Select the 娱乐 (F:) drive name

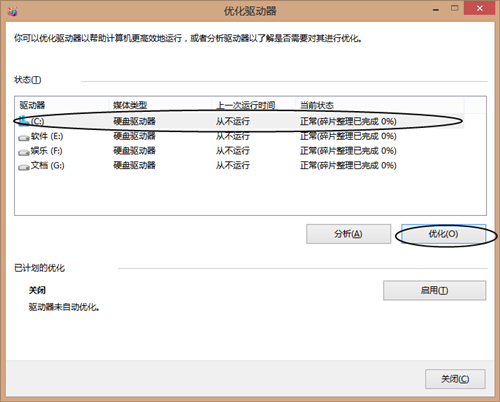coord(47,151)
